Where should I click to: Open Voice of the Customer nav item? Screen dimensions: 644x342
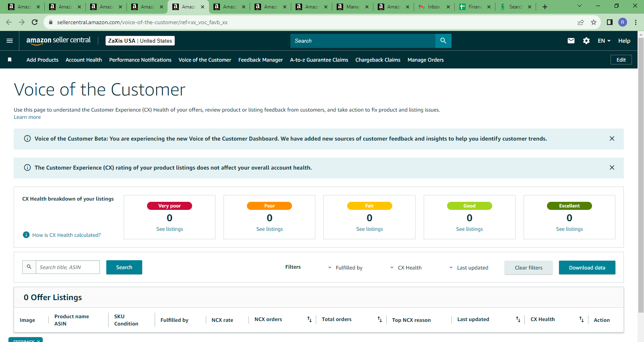205,60
